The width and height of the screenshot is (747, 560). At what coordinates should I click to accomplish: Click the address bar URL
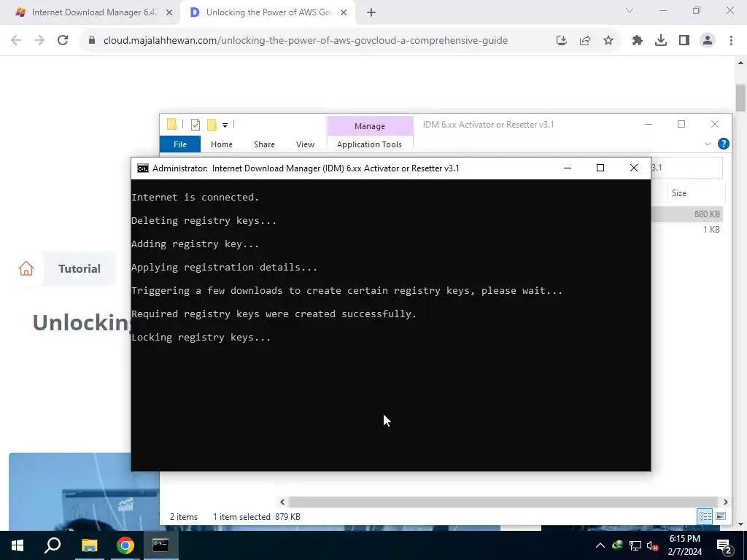306,41
